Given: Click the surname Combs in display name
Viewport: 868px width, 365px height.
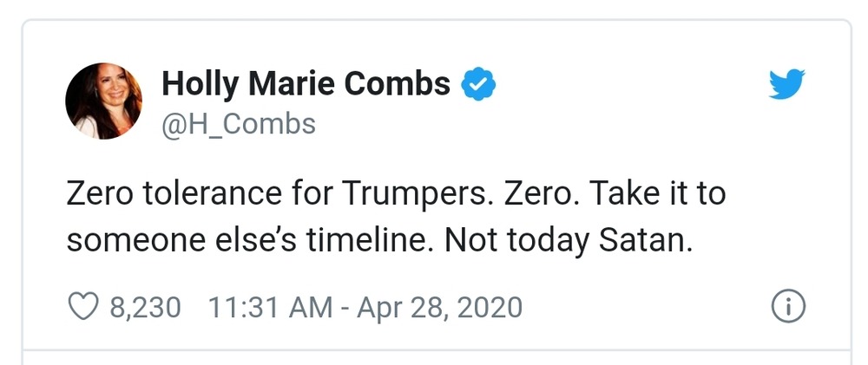Looking at the screenshot, I should click(398, 84).
